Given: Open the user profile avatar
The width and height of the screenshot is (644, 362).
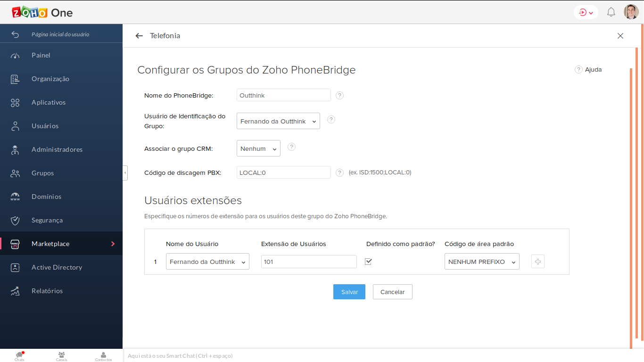Looking at the screenshot, I should point(631,12).
